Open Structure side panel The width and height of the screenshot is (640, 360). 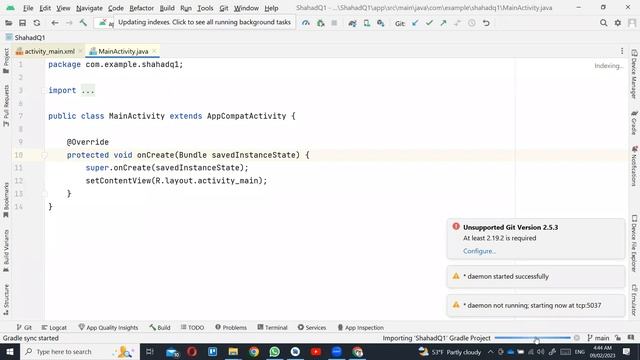6,299
